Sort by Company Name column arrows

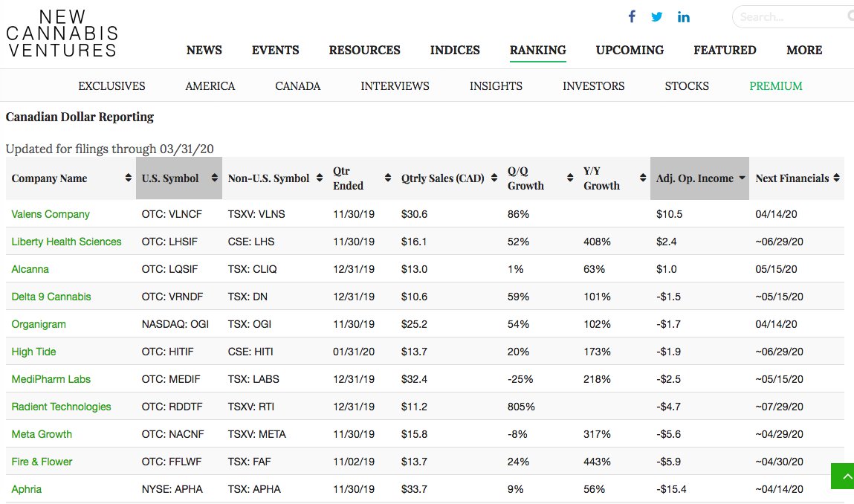(128, 178)
